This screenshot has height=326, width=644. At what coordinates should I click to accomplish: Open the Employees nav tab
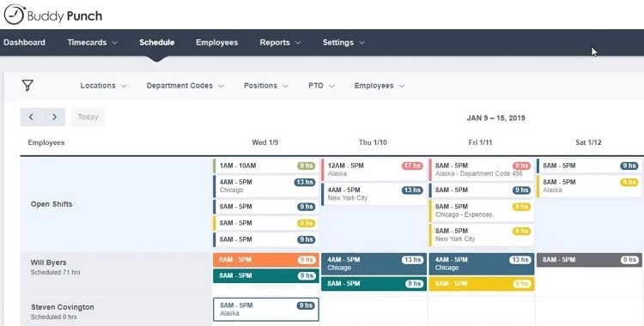(217, 42)
